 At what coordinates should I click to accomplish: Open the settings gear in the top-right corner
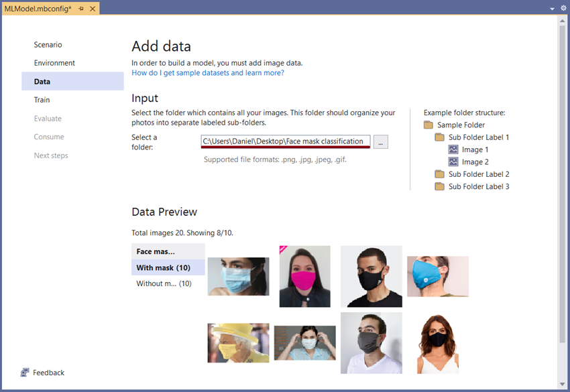point(562,8)
